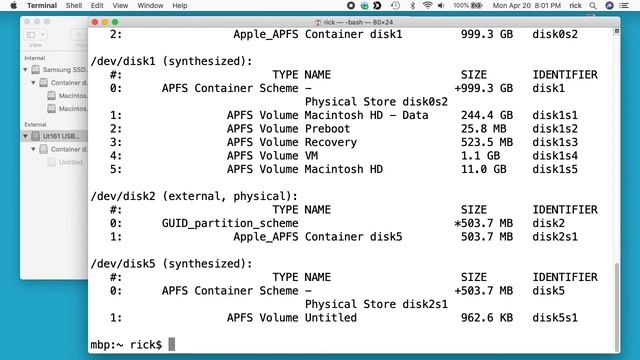The width and height of the screenshot is (640, 360).
Task: Click the Untitled volume name in Terminal
Action: click(x=331, y=318)
